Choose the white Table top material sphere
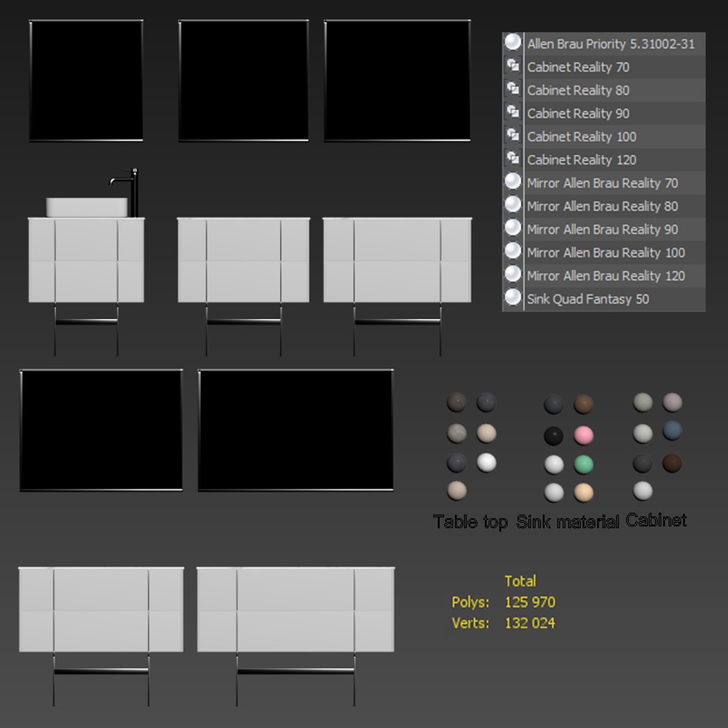Image resolution: width=728 pixels, height=728 pixels. [487, 462]
